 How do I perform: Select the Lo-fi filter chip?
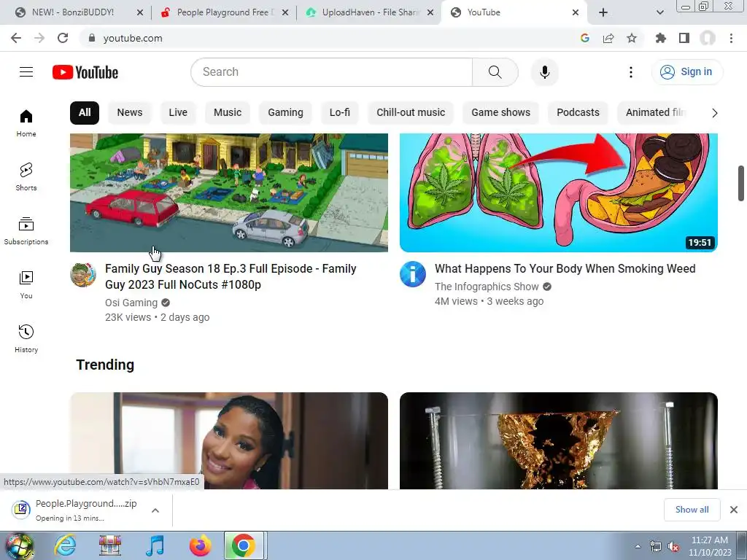click(340, 113)
